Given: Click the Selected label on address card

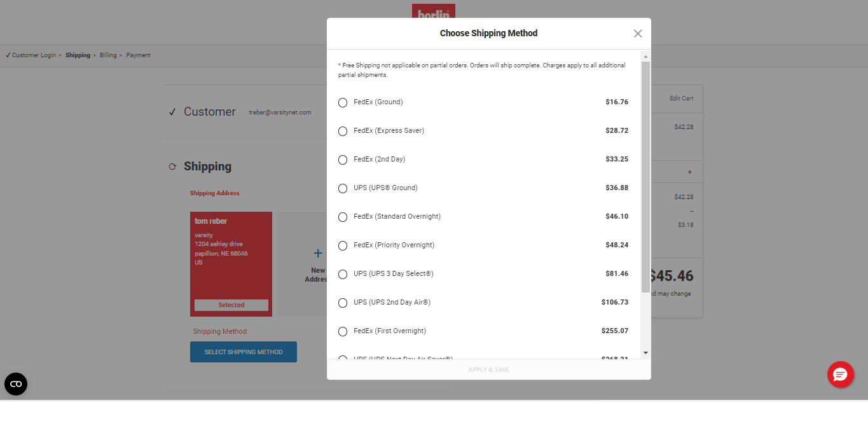Looking at the screenshot, I should (x=231, y=305).
